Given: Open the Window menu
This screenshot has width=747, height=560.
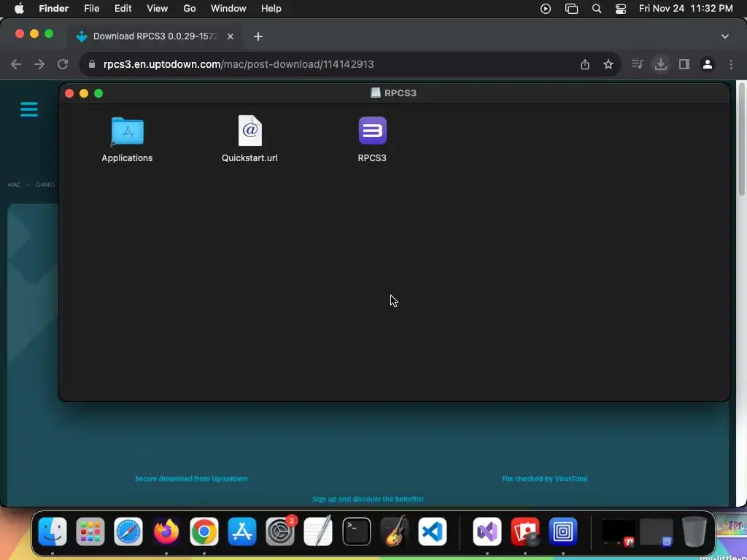Looking at the screenshot, I should coord(228,9).
